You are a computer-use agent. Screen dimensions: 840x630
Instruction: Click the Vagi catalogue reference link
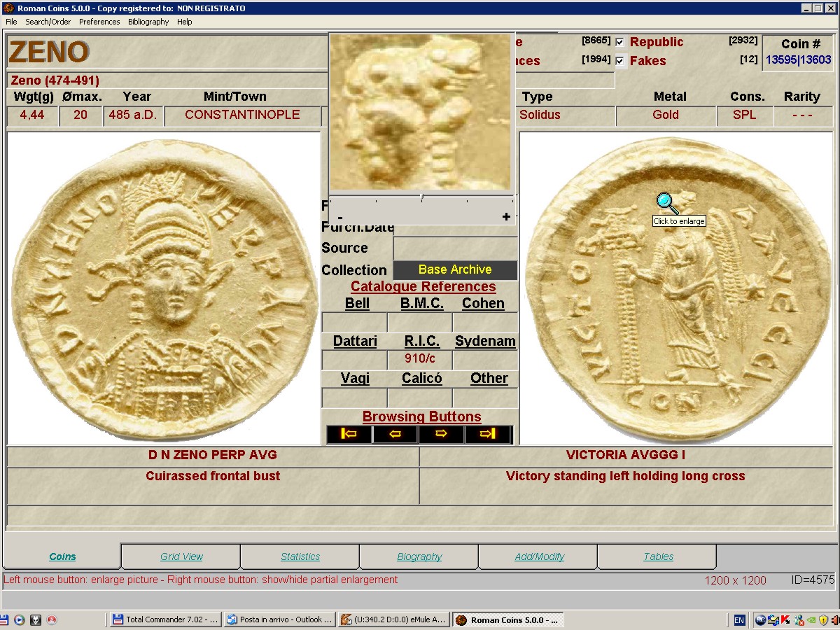355,379
